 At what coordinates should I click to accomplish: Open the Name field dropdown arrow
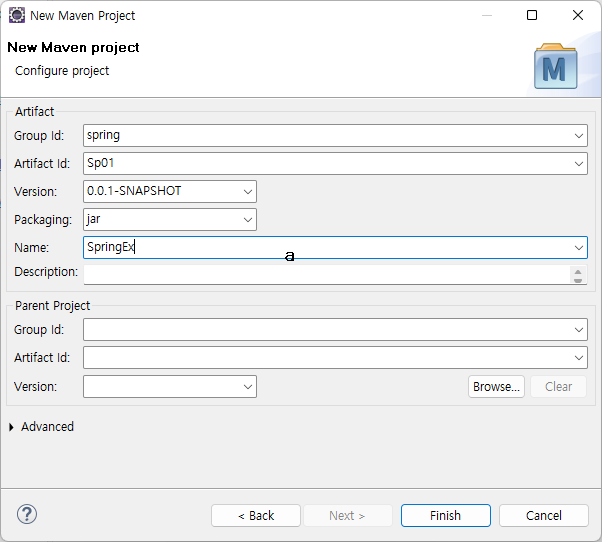click(579, 248)
